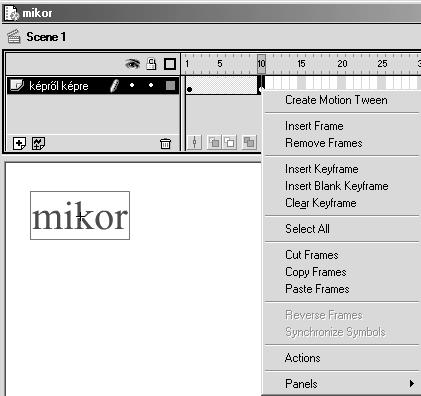Choose Remove Frames from context menu

click(324, 143)
